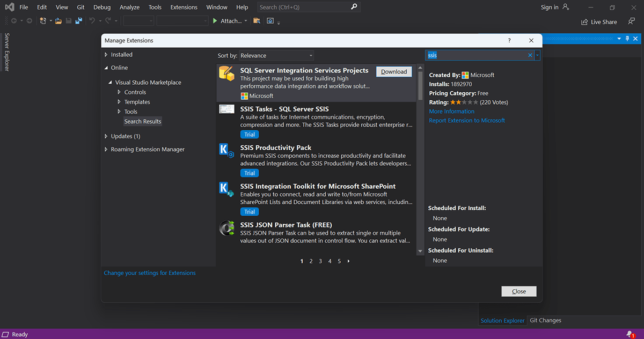Click the SSIS Tasks extension icon

[x=226, y=109]
